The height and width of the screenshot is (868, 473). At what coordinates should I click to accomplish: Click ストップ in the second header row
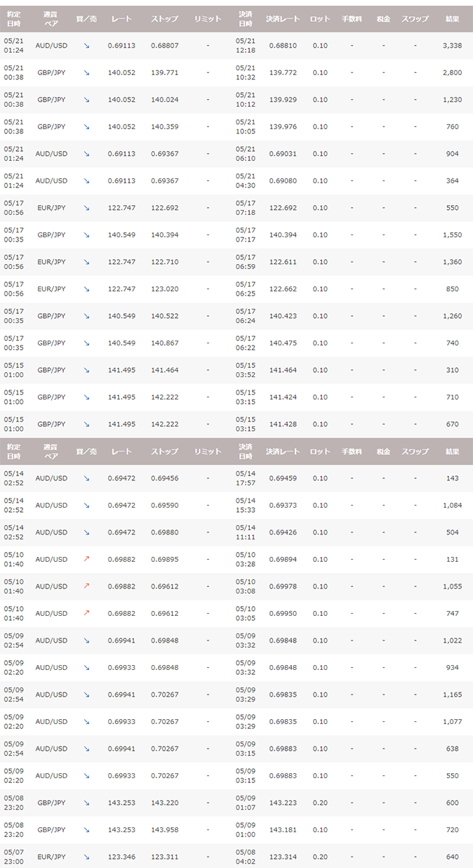(x=164, y=452)
